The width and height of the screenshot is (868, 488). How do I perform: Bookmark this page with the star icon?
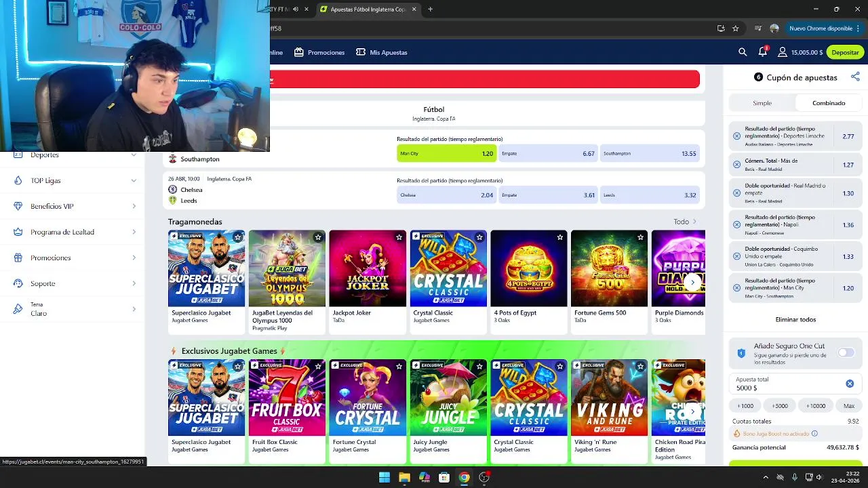coord(735,28)
